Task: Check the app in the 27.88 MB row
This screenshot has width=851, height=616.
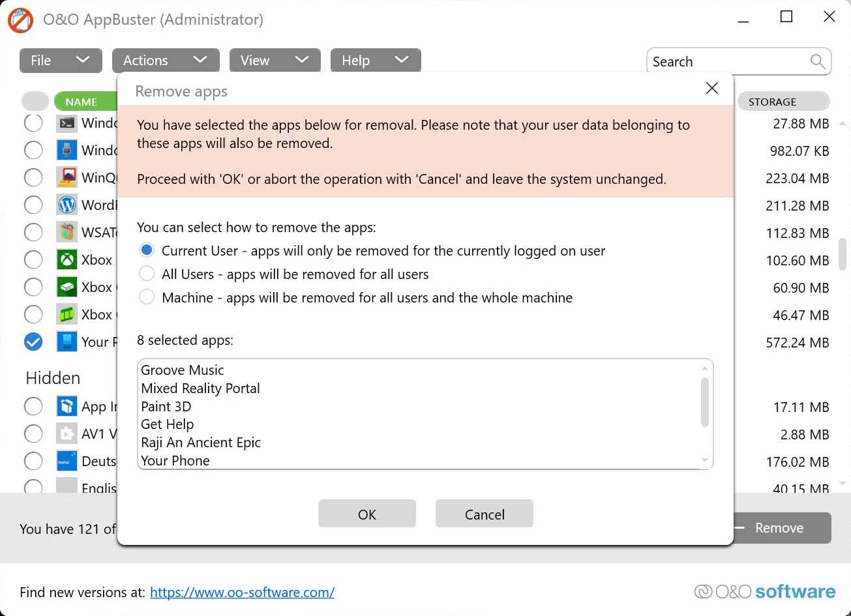Action: [x=33, y=123]
